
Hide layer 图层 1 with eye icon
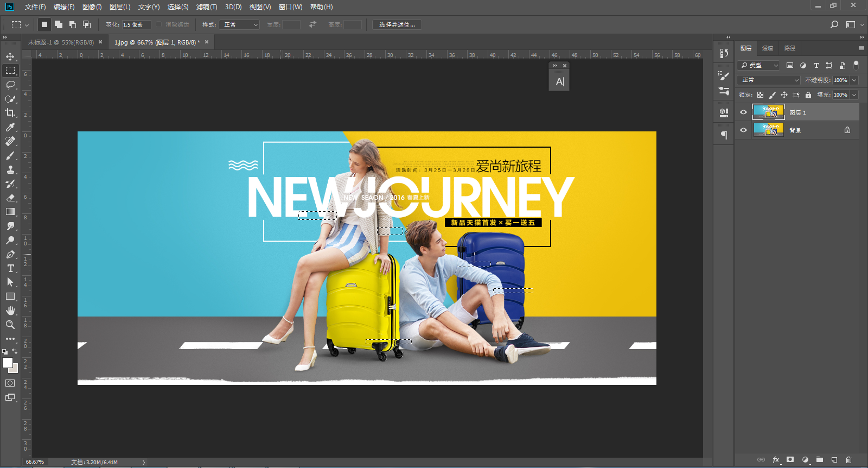(743, 112)
